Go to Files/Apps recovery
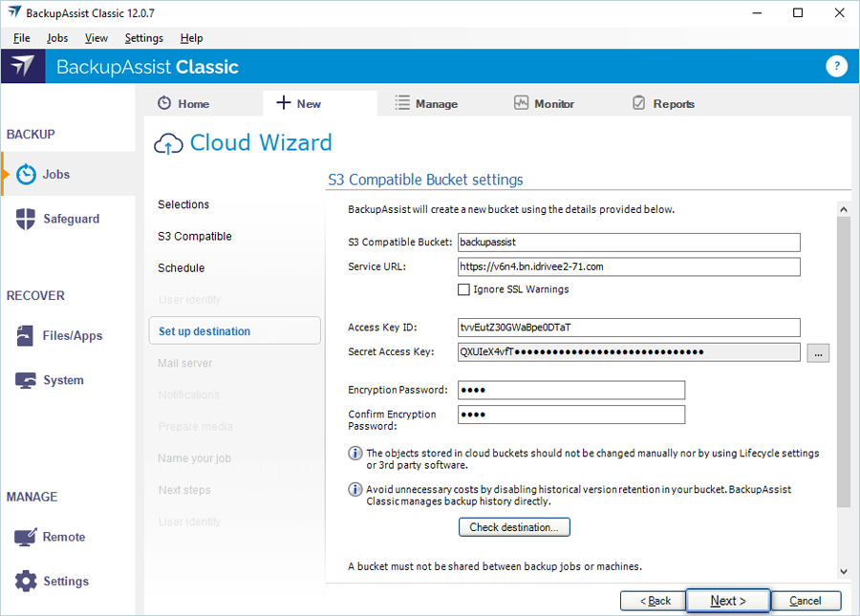 pos(59,335)
